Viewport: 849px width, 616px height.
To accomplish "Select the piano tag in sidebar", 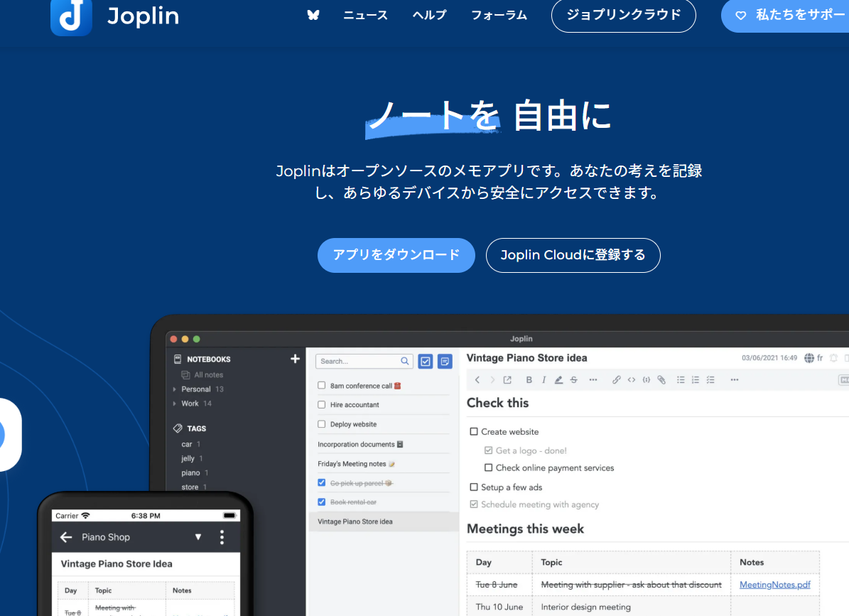I will [x=190, y=472].
